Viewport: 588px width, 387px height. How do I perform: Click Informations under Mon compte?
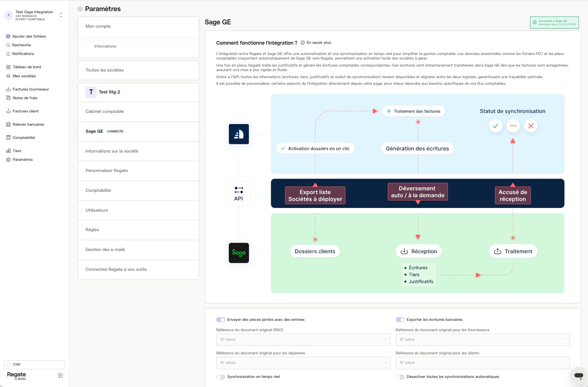105,46
